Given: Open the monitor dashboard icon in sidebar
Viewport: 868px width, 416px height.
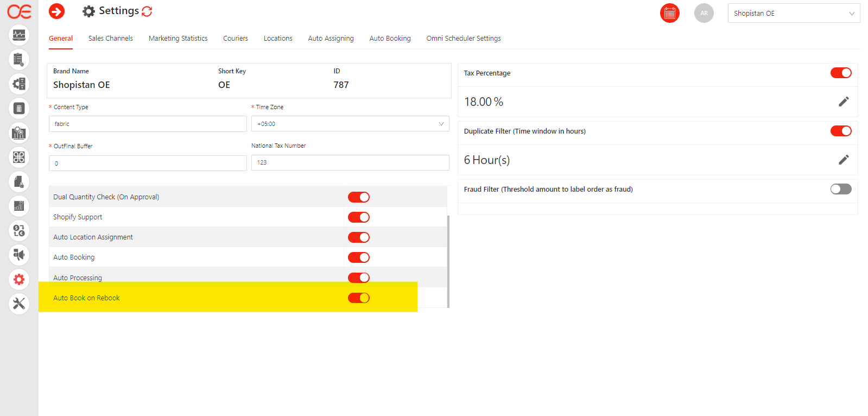Looking at the screenshot, I should (19, 35).
